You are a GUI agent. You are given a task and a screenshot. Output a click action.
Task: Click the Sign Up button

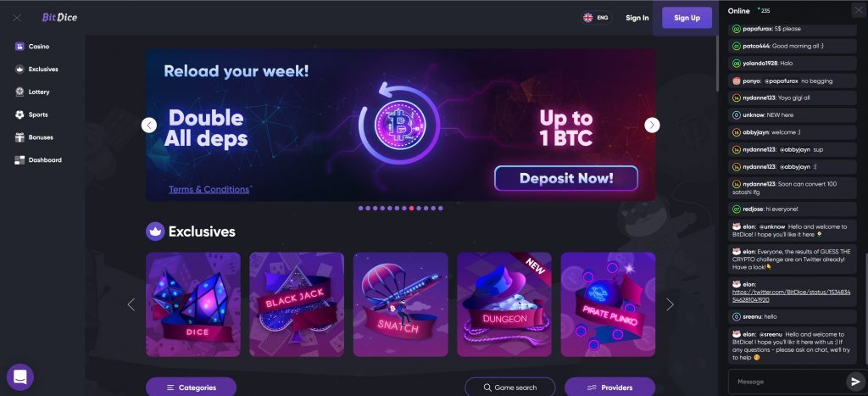[687, 18]
